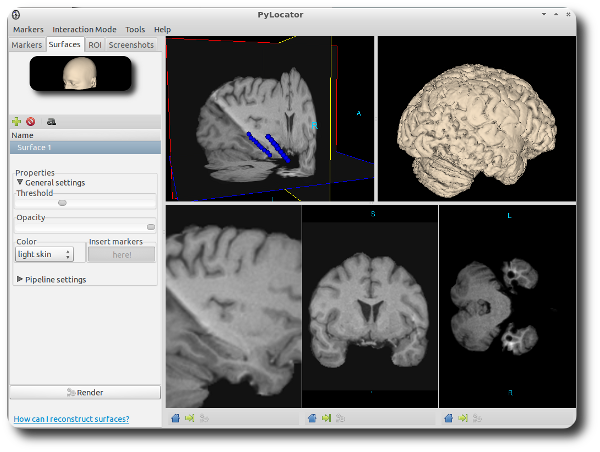Click home icon under the sagittal slice view
Image resolution: width=600 pixels, height=452 pixels.
tap(175, 418)
